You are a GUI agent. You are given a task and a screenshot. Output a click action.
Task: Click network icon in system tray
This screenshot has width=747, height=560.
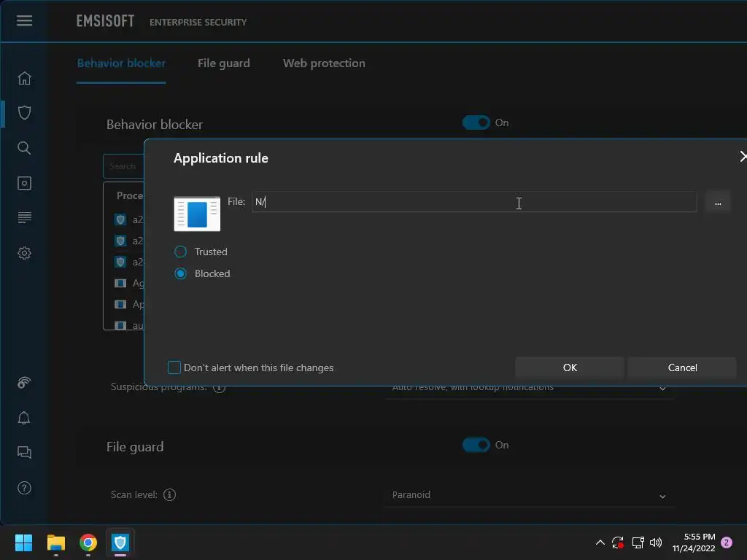pos(638,542)
